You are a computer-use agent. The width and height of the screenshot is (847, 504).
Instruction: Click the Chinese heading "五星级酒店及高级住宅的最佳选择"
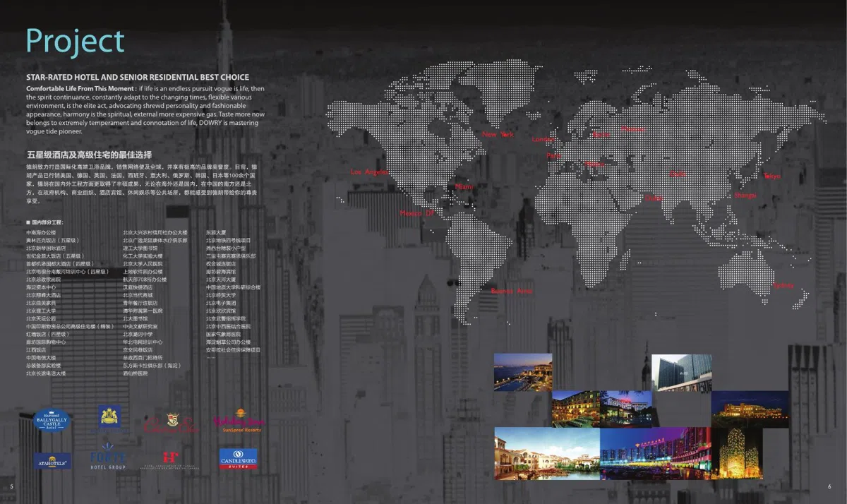(x=89, y=155)
